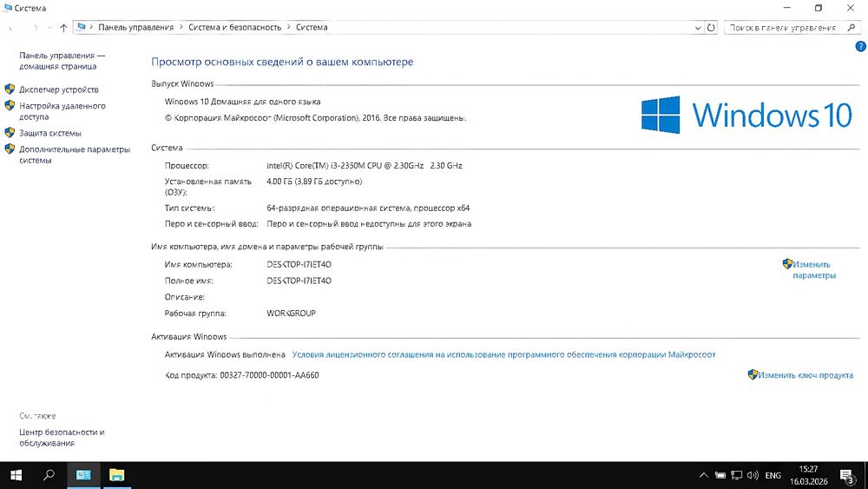Expand chevron after Система и безопасность breadcrumb

[288, 27]
